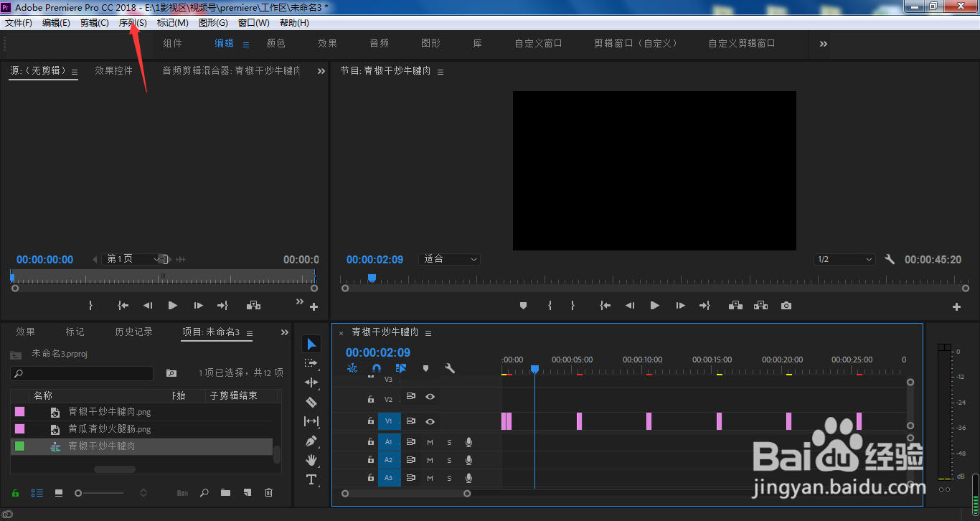Enable voice-over record on track A3

point(468,478)
